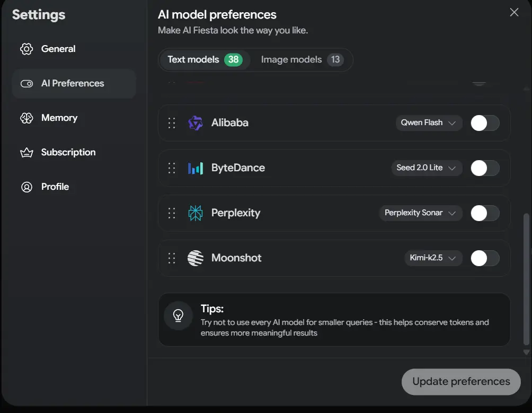532x413 pixels.
Task: Click the AI model preferences heading
Action: (x=217, y=15)
